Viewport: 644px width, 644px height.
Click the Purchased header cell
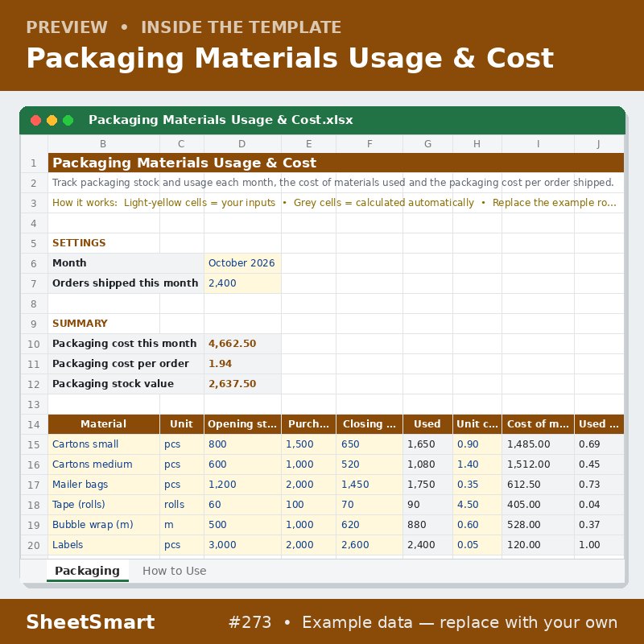coord(308,424)
